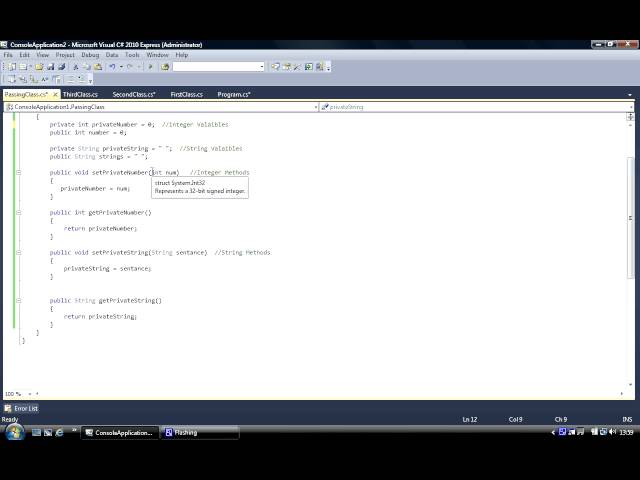Image resolution: width=640 pixels, height=480 pixels.
Task: Cut selection with the scissors icon
Action: [76, 67]
